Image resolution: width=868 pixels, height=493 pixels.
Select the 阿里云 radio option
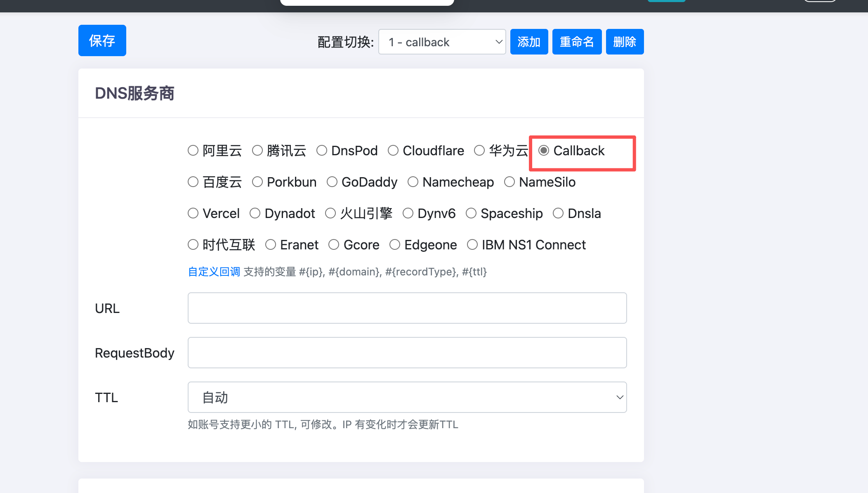193,150
